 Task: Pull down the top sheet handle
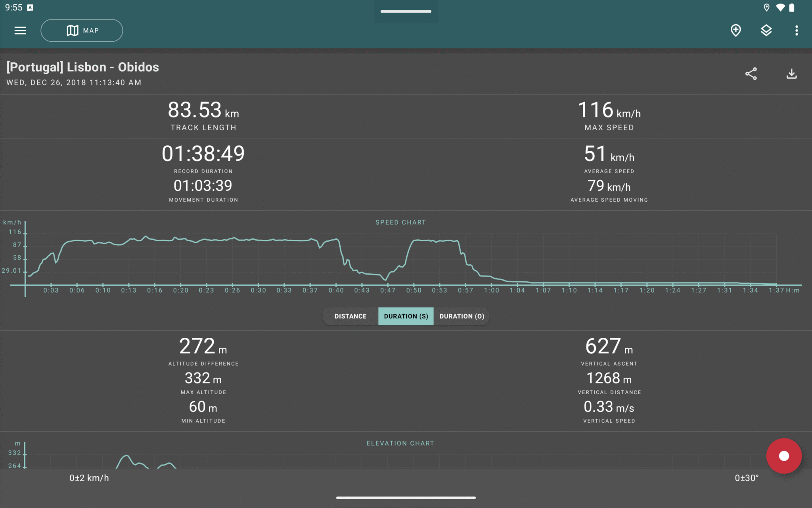406,12
